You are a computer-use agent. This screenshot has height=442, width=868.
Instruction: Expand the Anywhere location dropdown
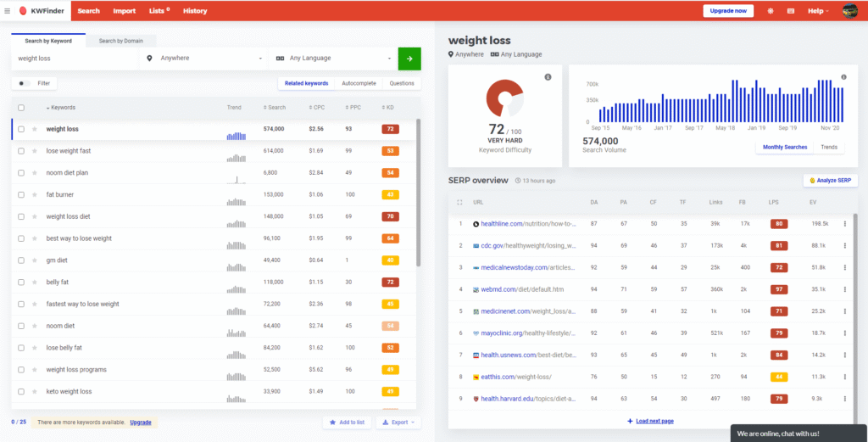tap(204, 59)
